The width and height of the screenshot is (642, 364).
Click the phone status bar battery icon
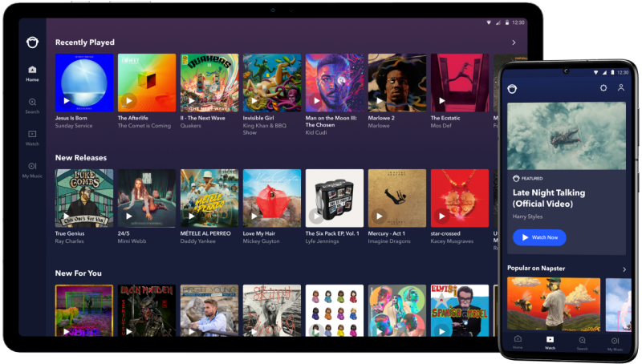pyautogui.click(x=612, y=72)
